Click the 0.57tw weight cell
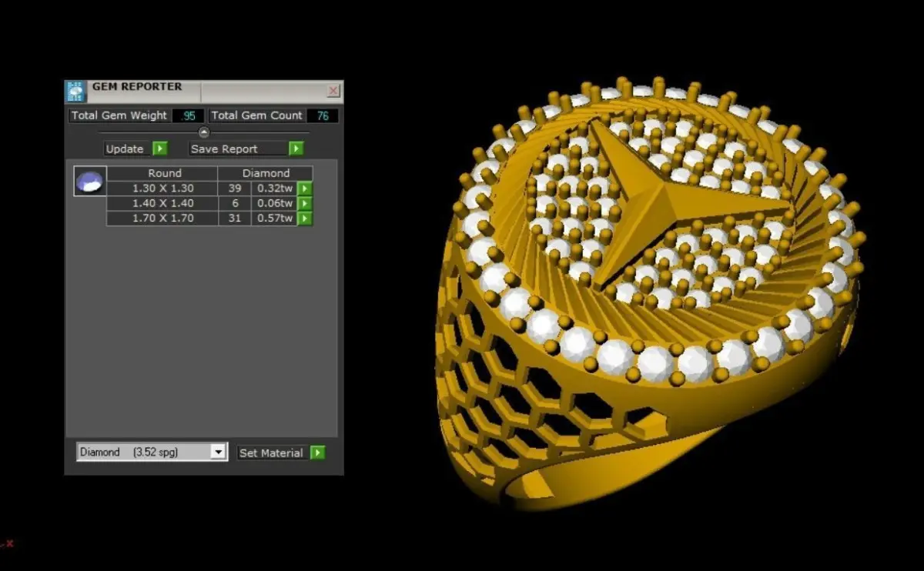 point(276,219)
